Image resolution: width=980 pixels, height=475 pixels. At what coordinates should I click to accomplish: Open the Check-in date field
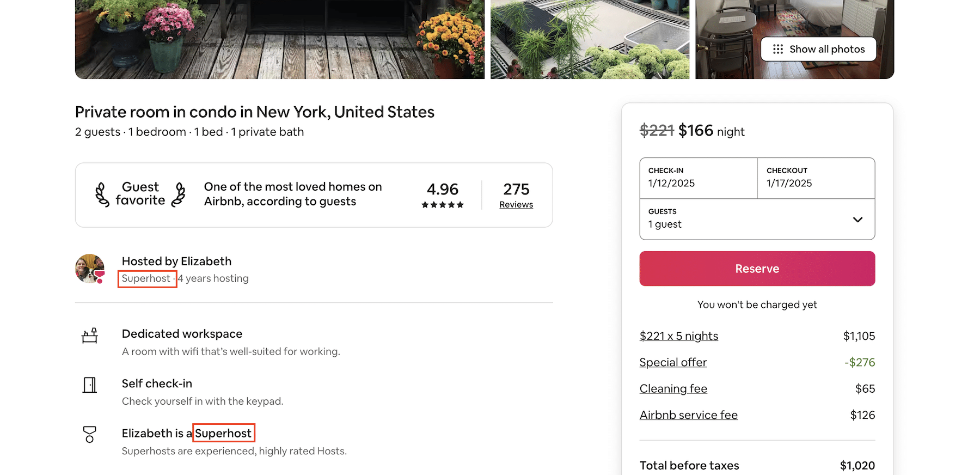tap(698, 178)
